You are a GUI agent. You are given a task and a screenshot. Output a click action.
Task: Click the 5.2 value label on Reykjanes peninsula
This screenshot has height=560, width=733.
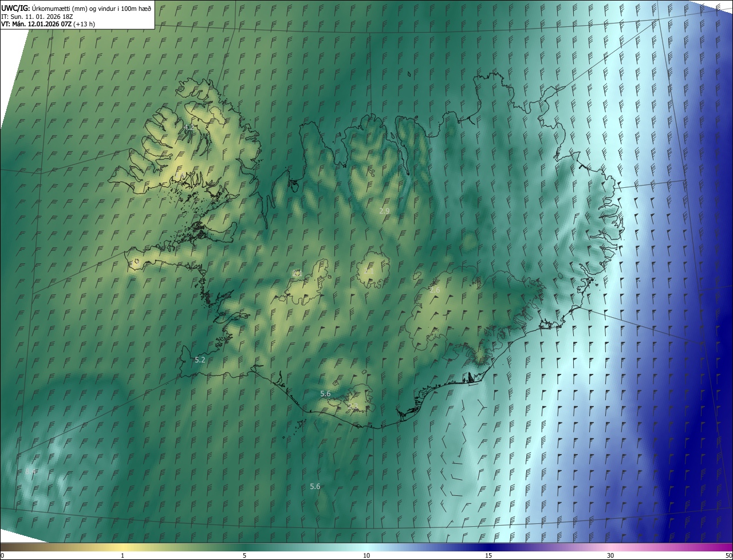pos(200,360)
